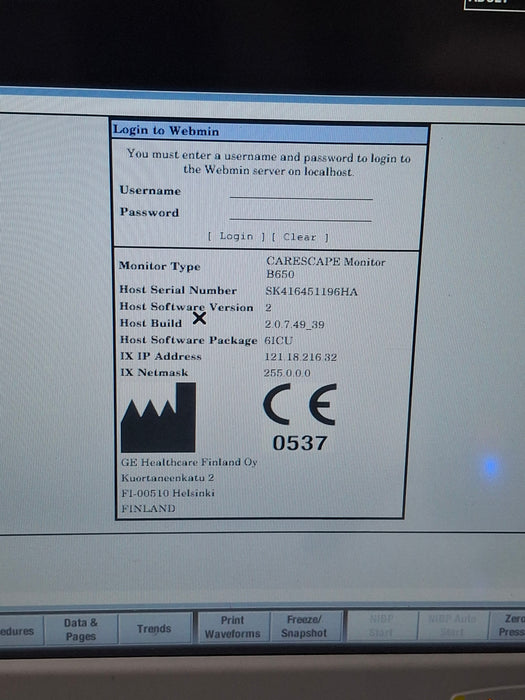Image resolution: width=525 pixels, height=700 pixels.
Task: Click the disabled NIBP Start key
Action: (381, 625)
